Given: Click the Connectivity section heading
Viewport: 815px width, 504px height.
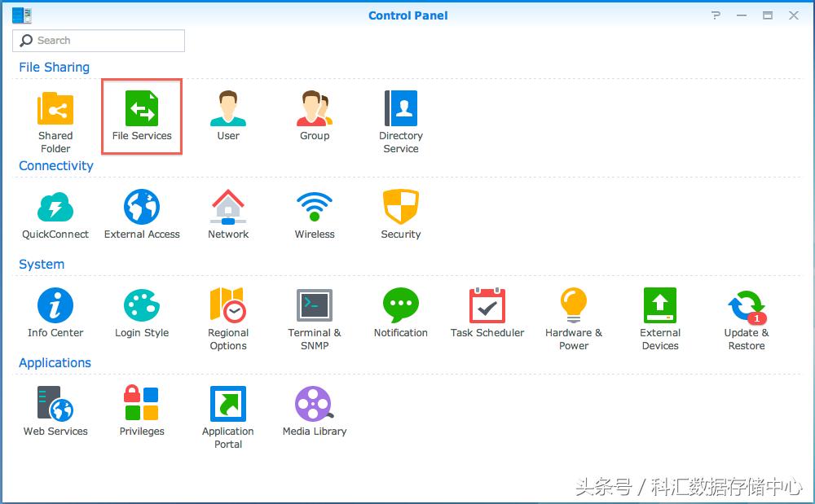Looking at the screenshot, I should tap(56, 165).
